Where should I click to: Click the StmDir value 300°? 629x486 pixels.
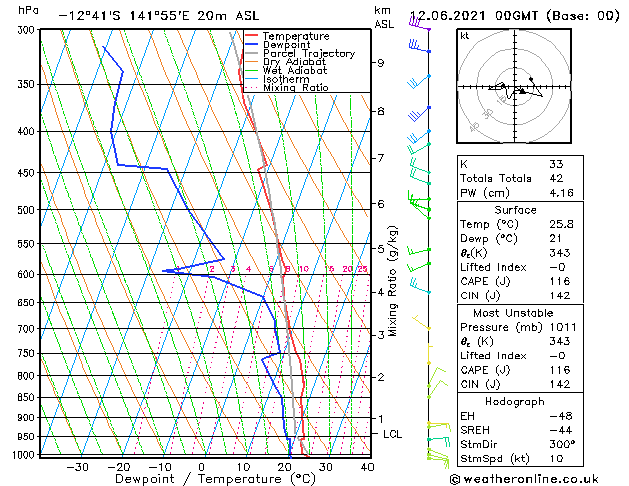click(x=562, y=444)
